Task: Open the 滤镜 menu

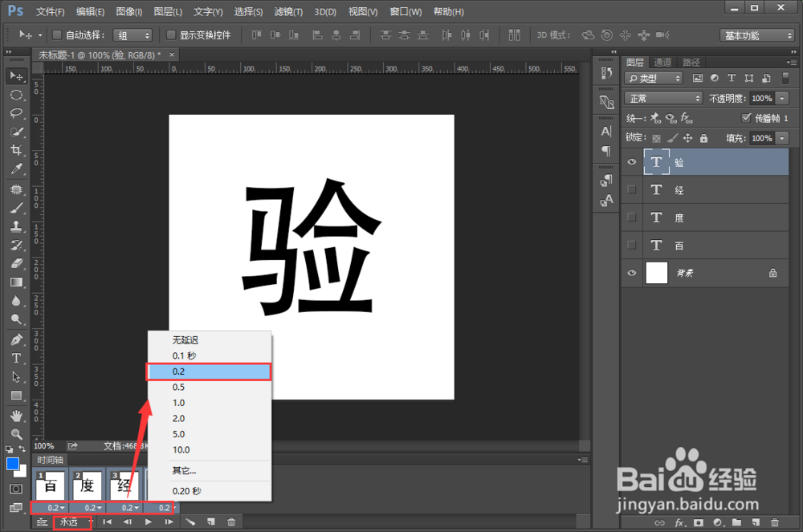Action: pos(287,11)
